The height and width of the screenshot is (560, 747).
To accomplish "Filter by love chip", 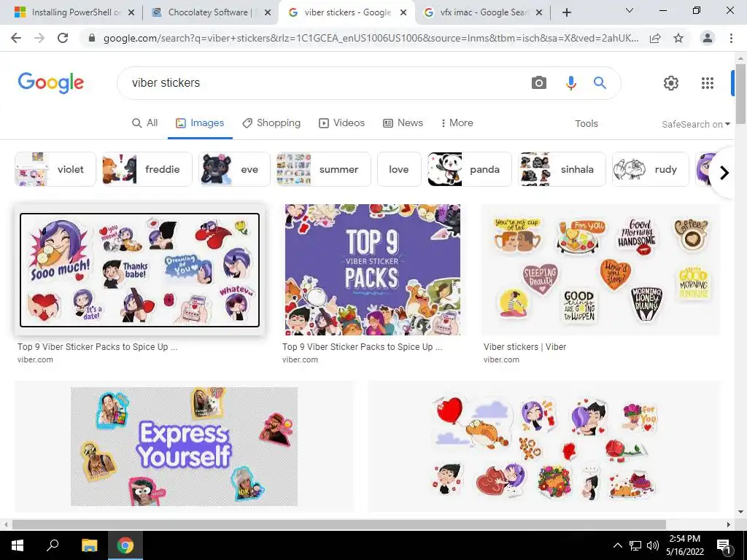I will tap(399, 169).
